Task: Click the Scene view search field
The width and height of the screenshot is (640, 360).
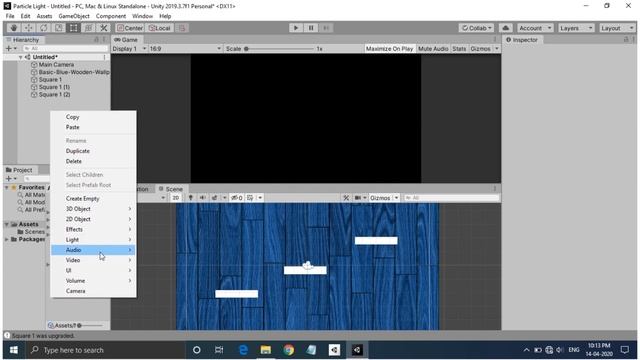Action: tap(451, 198)
